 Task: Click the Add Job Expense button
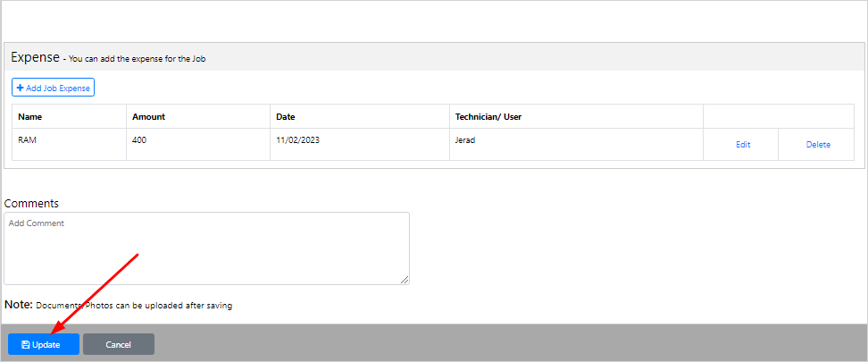pos(54,88)
